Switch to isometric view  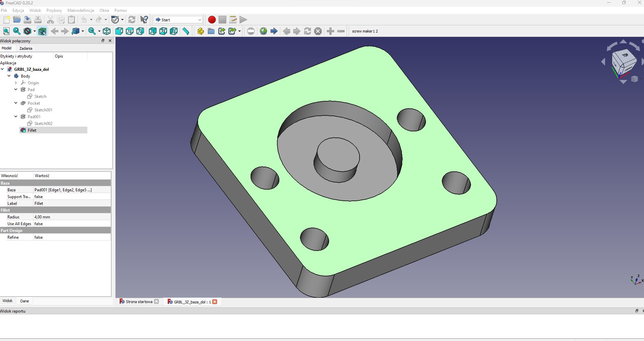(107, 31)
